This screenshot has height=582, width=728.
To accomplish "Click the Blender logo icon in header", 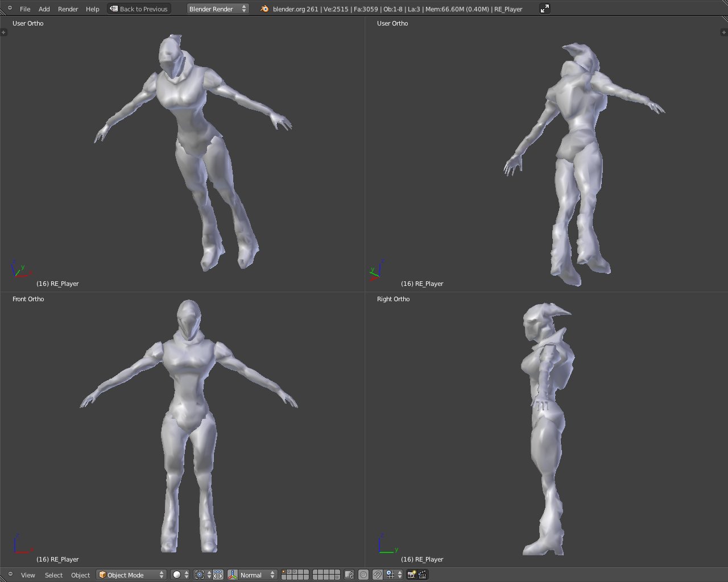I will click(x=264, y=9).
